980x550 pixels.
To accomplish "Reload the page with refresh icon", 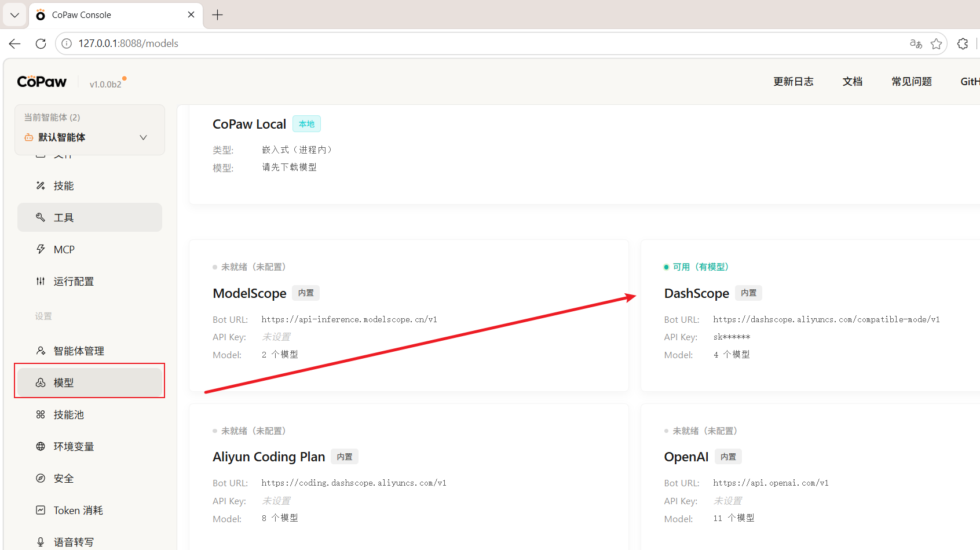I will pos(41,43).
